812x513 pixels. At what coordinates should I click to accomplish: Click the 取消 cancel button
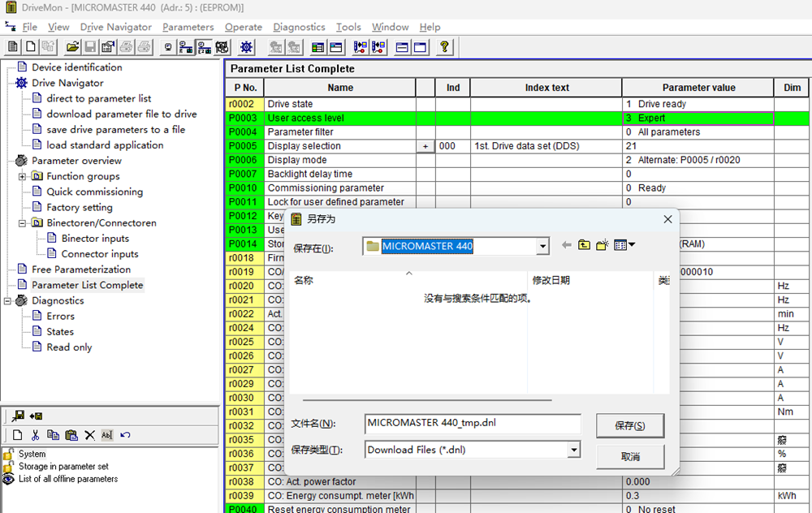coord(630,456)
